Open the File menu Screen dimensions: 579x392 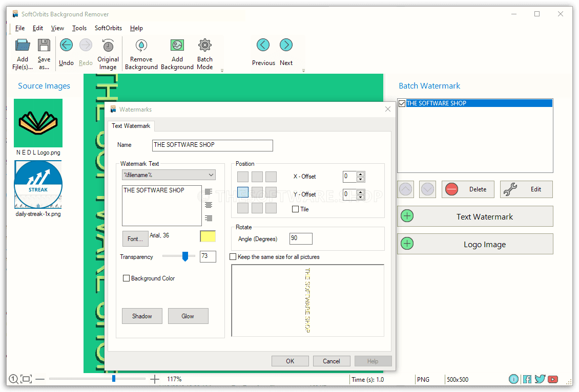20,28
